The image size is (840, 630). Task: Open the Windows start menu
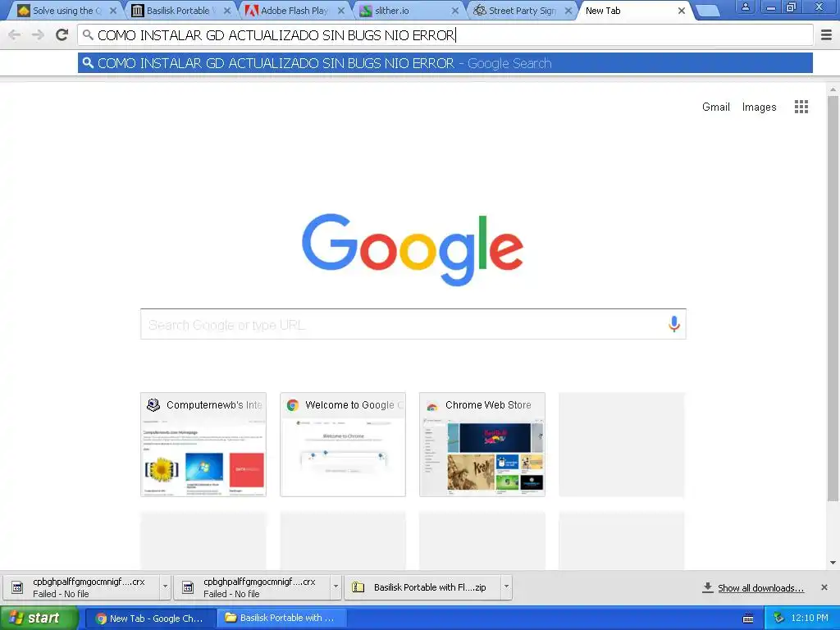[39, 619]
